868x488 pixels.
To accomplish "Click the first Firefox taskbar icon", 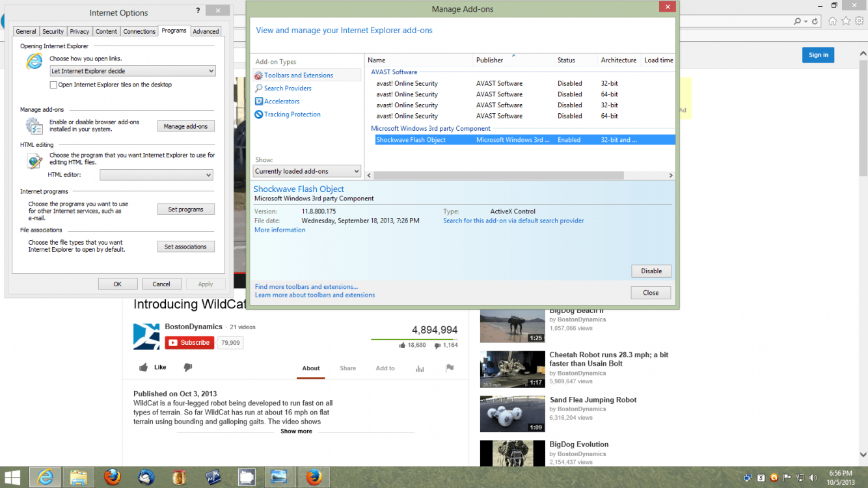I will pyautogui.click(x=113, y=477).
